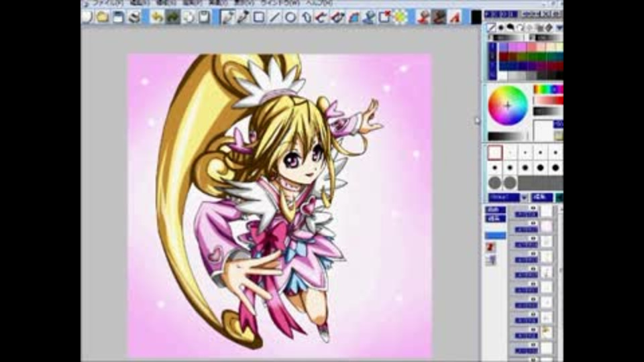Click the rainbow hue bar
Image resolution: width=644 pixels, height=362 pixels.
tap(548, 89)
